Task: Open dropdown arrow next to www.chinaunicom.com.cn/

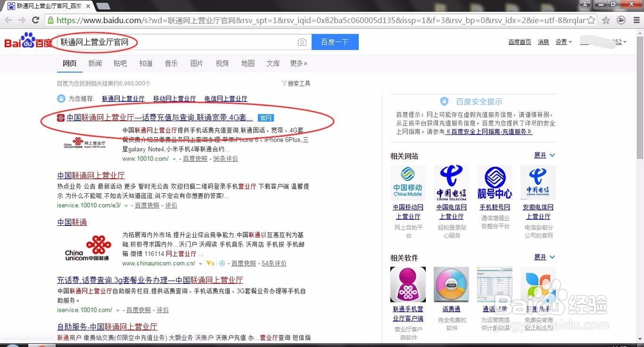Action: click(x=201, y=263)
